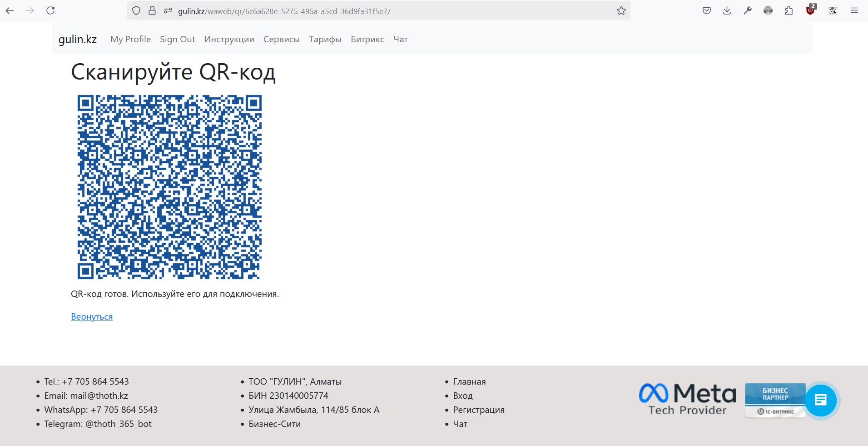Click the 1C-Bitrix business partner badge
868x446 pixels.
(x=775, y=400)
